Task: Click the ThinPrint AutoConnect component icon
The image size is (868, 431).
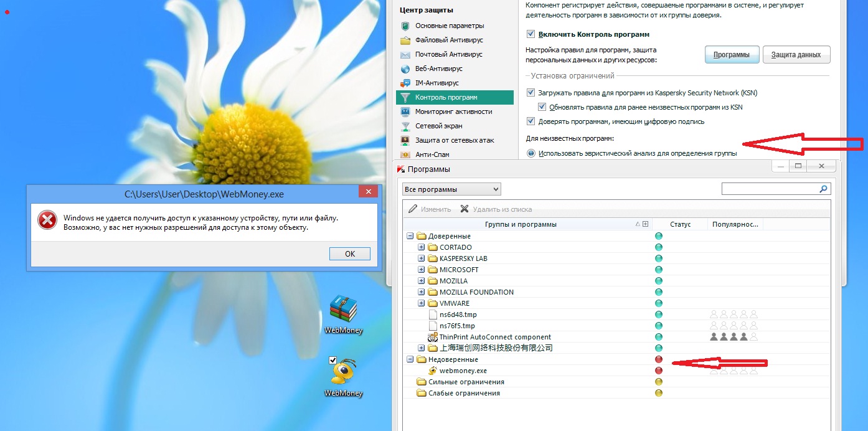Action: point(433,337)
